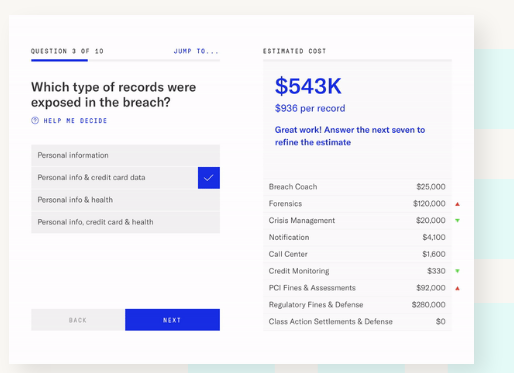This screenshot has height=373, width=514.
Task: Click red up arrow beside PCI Fines
Action: click(457, 288)
